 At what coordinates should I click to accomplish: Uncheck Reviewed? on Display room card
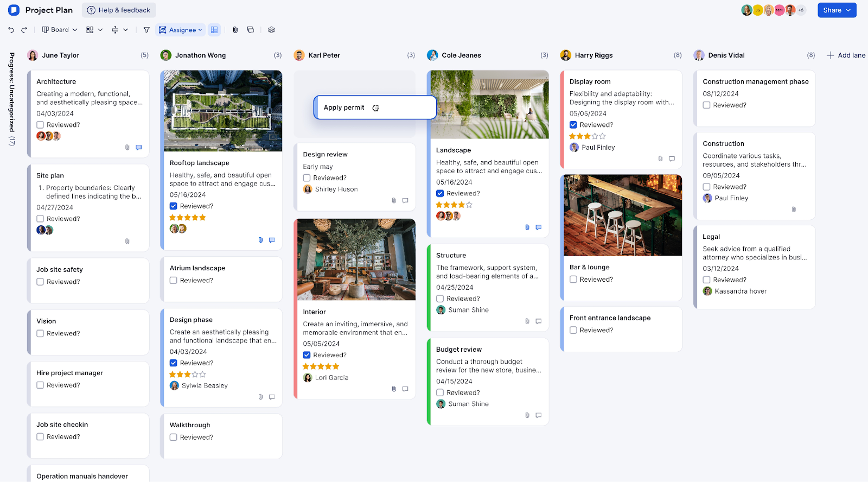point(573,125)
